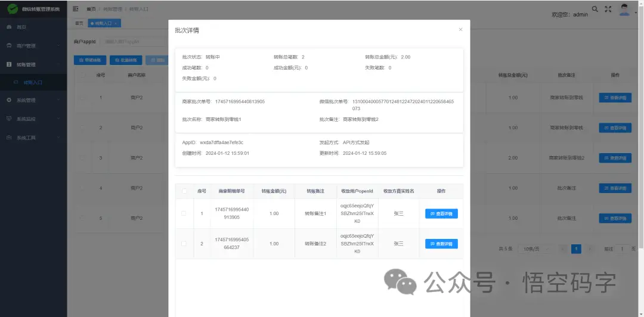Expand the 商户管理 sidebar menu chevron
This screenshot has height=317, width=644.
point(58,45)
